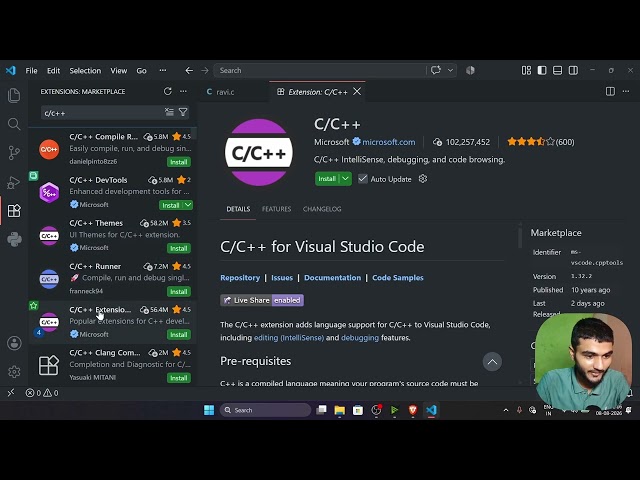Screen dimensions: 640x480
Task: Install C/C++ Clang Command Adapter
Action: 179,378
